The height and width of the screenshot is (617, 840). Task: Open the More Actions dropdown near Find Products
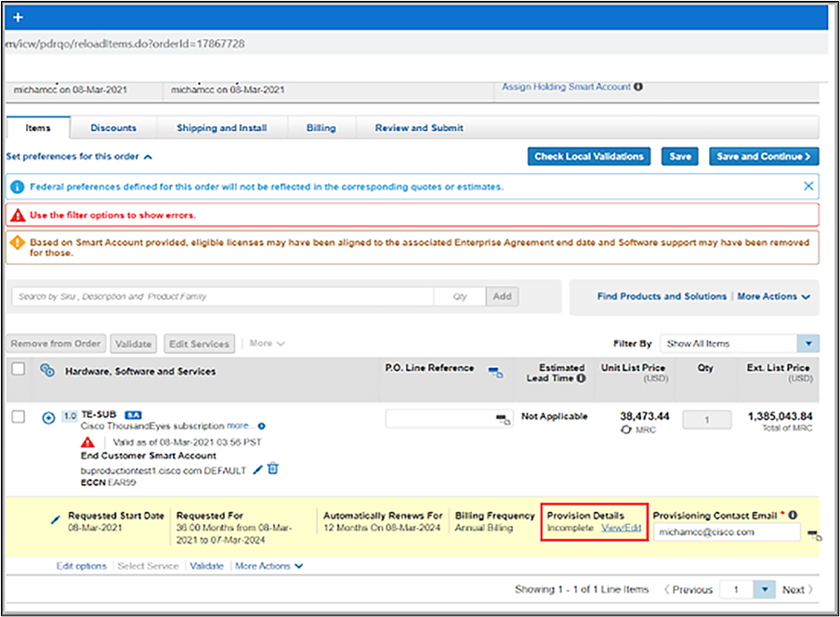coord(774,296)
